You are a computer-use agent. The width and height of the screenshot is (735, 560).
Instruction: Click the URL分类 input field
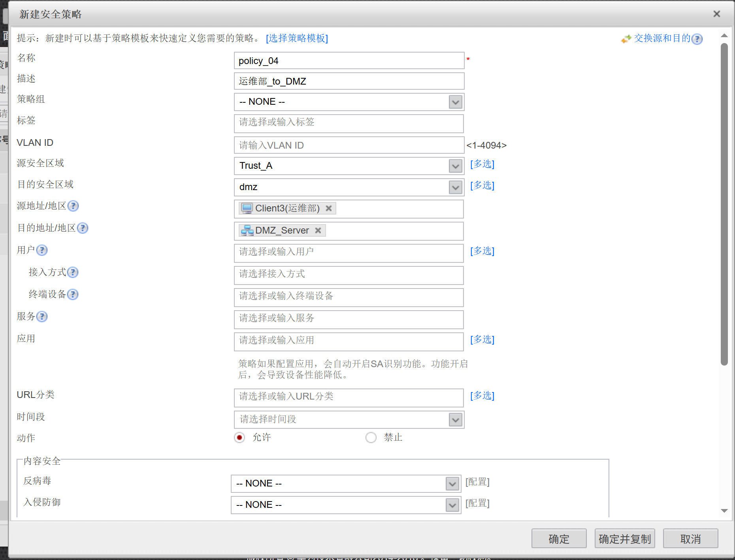pyautogui.click(x=349, y=398)
